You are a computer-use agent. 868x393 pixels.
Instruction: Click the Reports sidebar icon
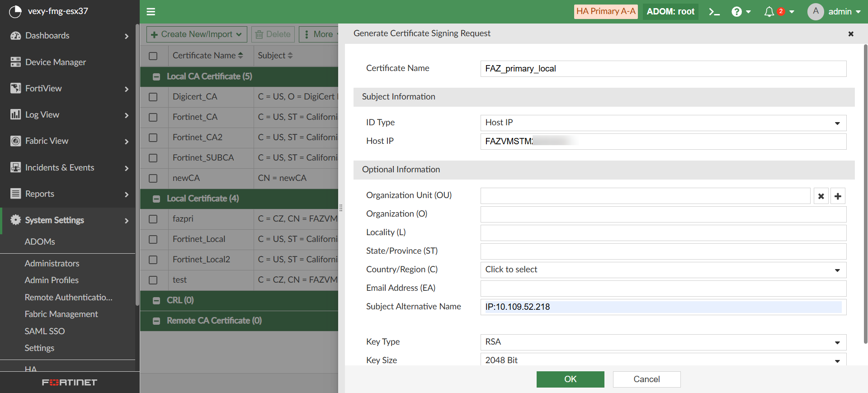[x=16, y=194]
